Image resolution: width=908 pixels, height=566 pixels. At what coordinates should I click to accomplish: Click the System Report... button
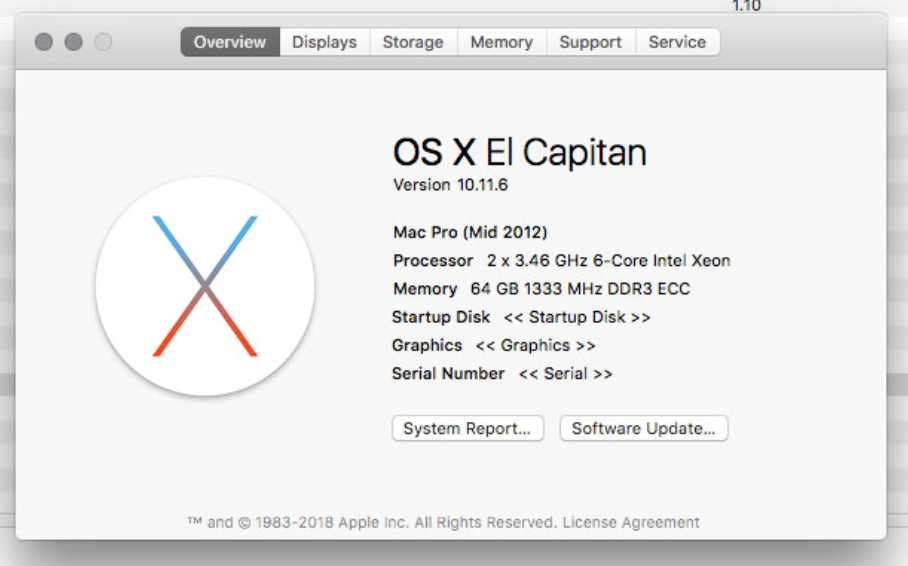[467, 428]
